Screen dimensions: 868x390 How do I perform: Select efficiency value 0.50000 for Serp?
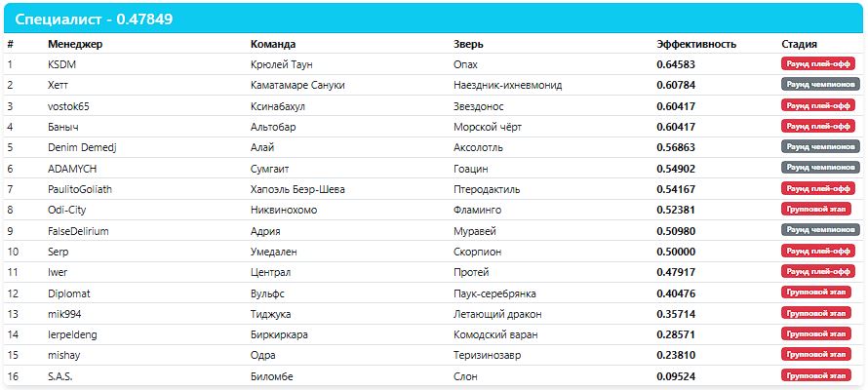click(x=676, y=252)
